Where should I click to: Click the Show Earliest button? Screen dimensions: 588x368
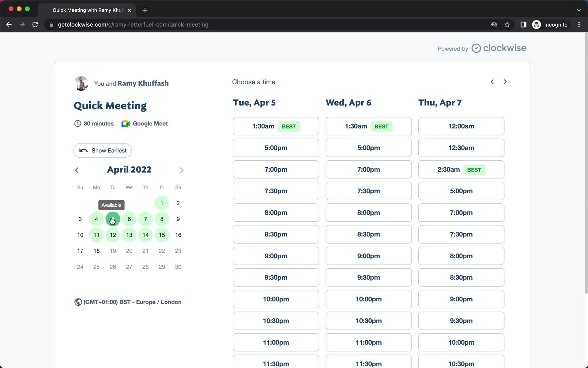pyautogui.click(x=103, y=150)
